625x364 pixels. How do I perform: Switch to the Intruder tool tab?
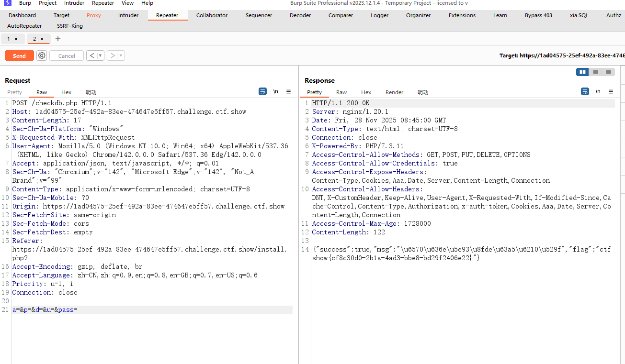pos(128,15)
